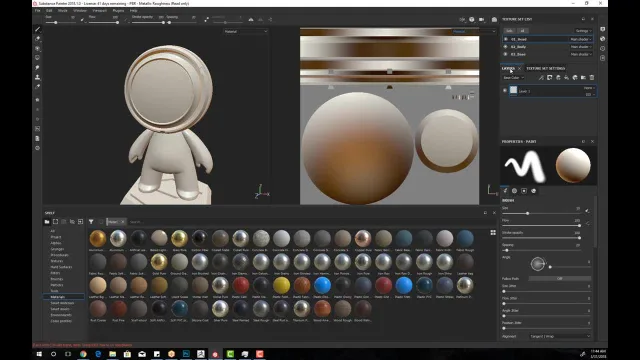
Task: Open the Display settings icon on right dock
Action: pos(602,29)
